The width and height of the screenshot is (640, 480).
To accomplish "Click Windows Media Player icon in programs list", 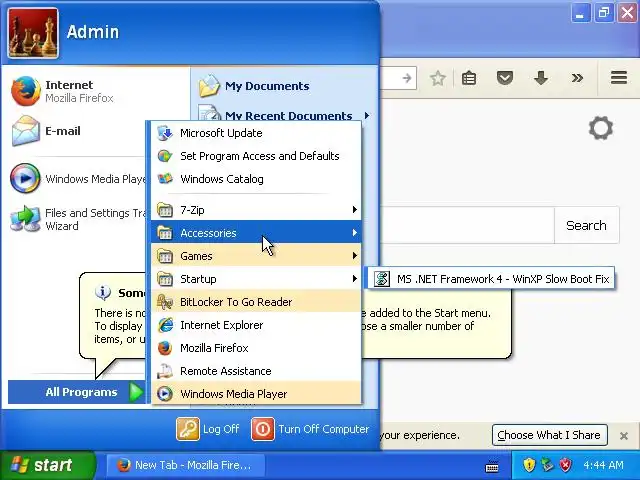I will 165,393.
